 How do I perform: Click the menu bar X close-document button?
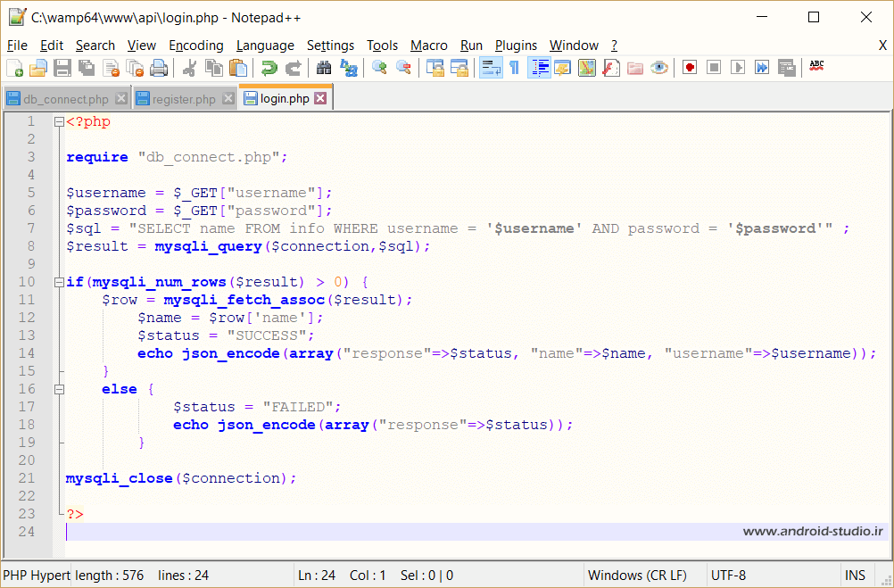coord(882,46)
